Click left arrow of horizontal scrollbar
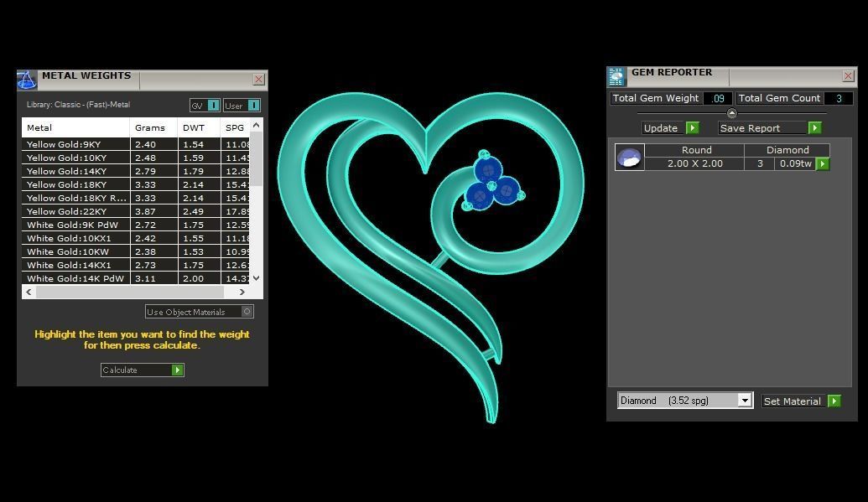 (29, 292)
